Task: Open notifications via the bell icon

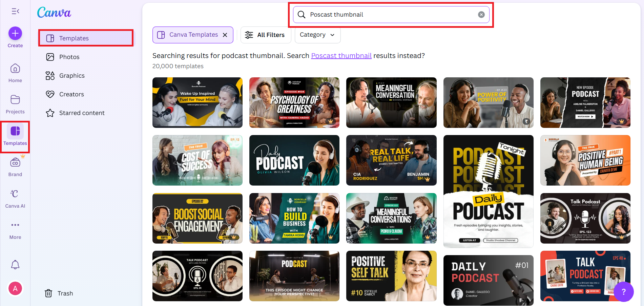Action: point(15,264)
